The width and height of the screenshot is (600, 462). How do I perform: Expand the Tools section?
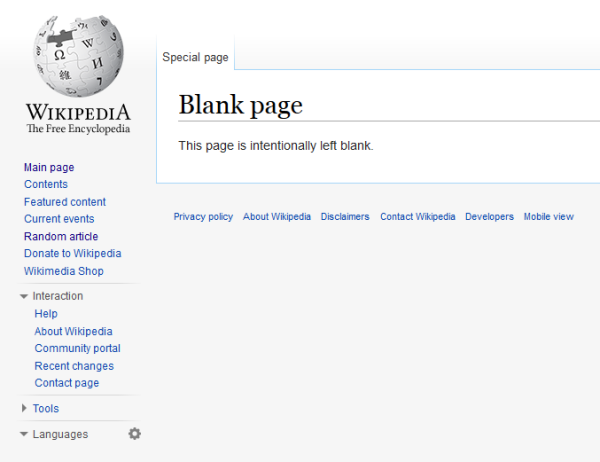pyautogui.click(x=40, y=408)
